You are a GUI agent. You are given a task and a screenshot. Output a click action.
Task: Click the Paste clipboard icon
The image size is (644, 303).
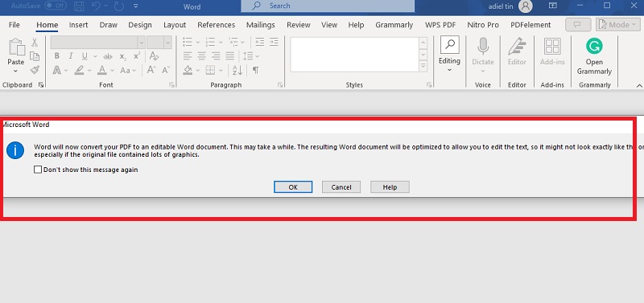[16, 47]
